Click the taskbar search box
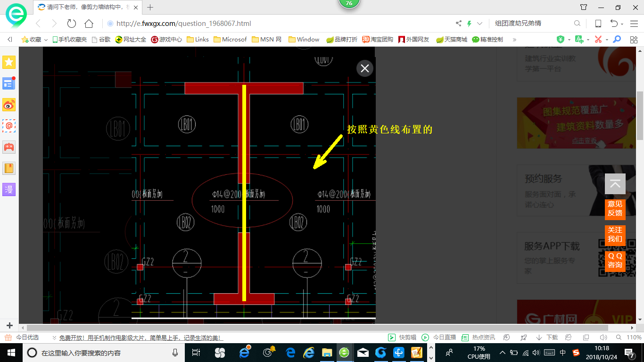Screen dimensions: 644x362 click(103, 352)
